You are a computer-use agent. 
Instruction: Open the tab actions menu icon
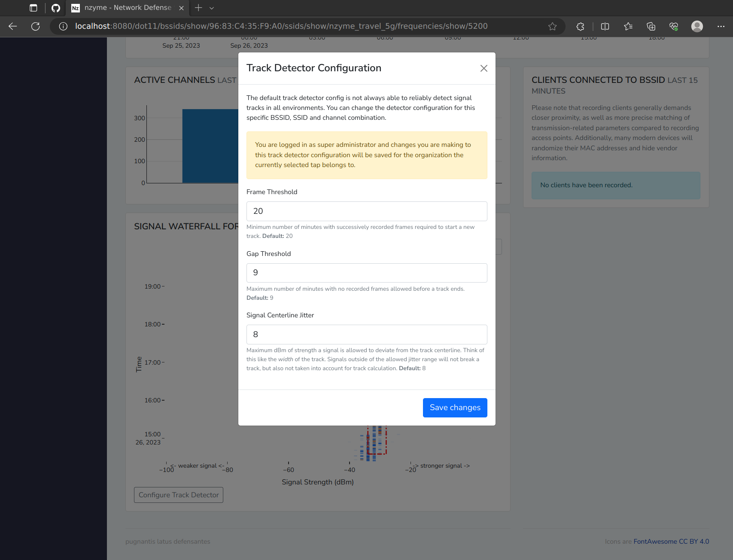coord(33,8)
